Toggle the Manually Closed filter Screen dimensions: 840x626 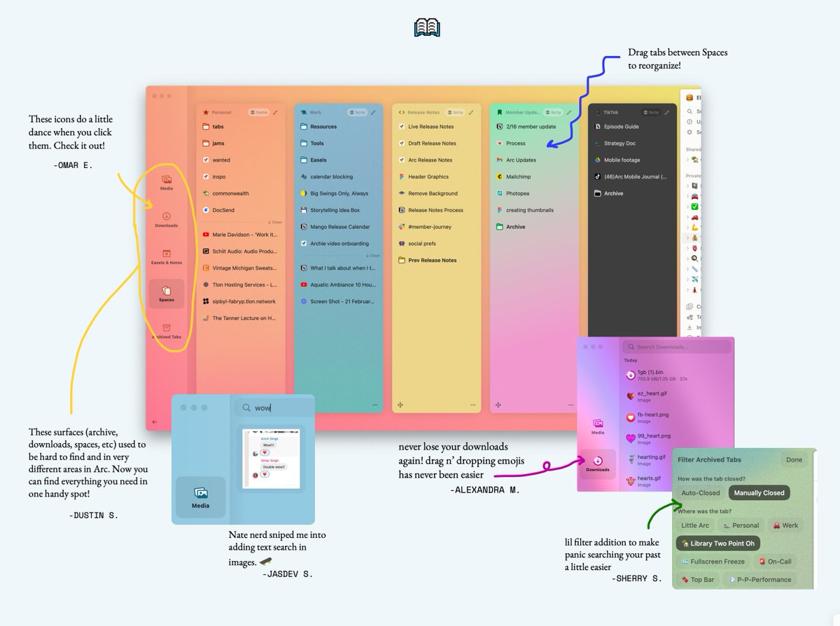pyautogui.click(x=759, y=493)
